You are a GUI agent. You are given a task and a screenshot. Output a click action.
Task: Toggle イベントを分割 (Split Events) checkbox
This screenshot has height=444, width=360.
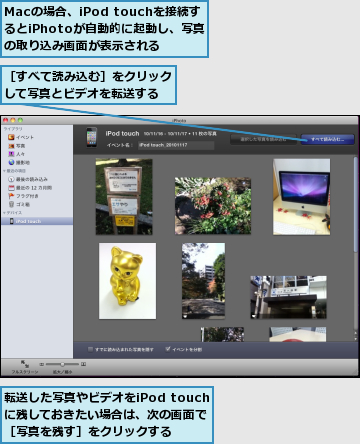point(168,349)
